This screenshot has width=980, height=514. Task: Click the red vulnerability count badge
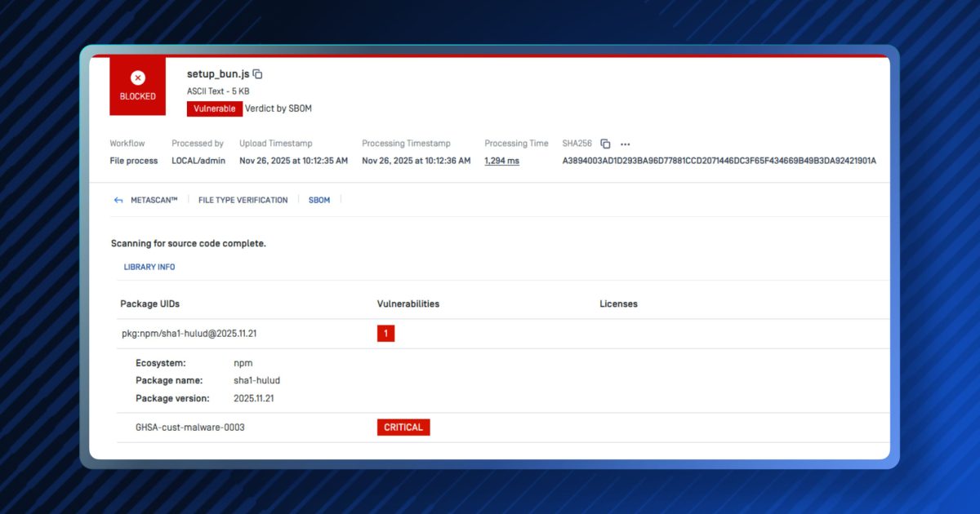385,333
